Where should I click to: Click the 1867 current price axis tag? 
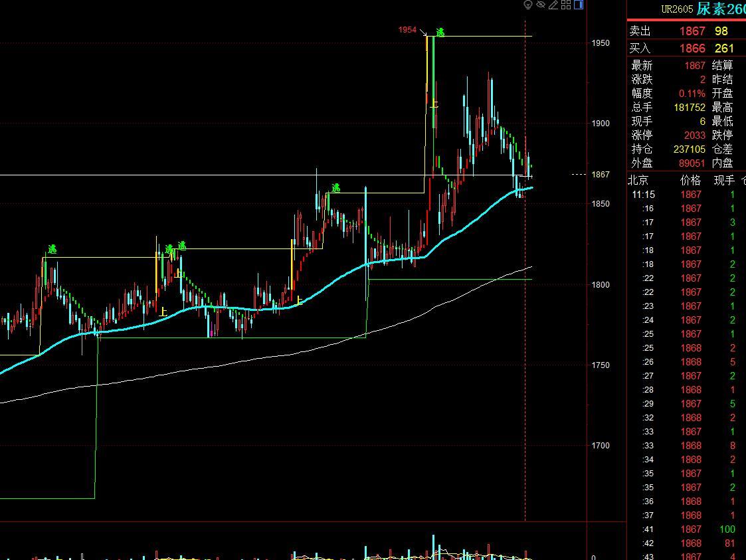coord(601,175)
